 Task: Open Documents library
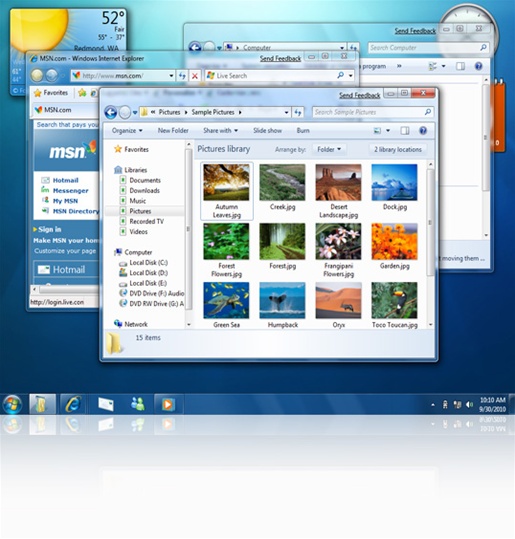pos(145,180)
